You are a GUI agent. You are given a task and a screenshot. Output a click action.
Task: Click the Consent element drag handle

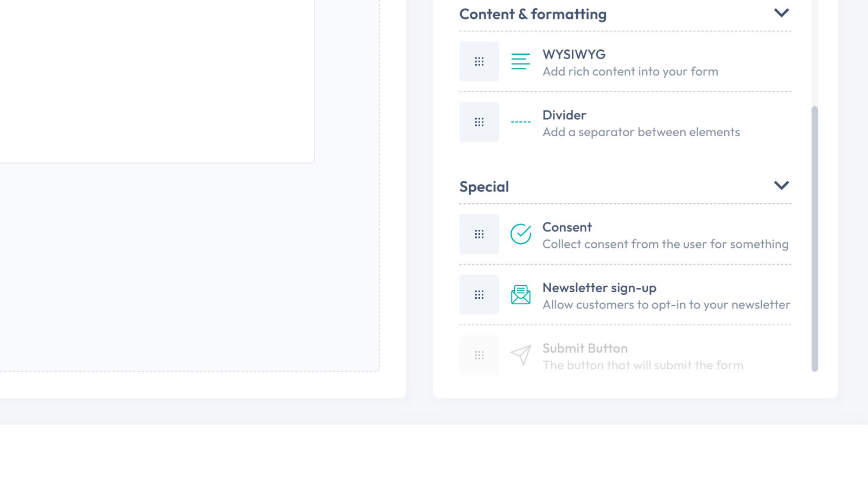479,234
